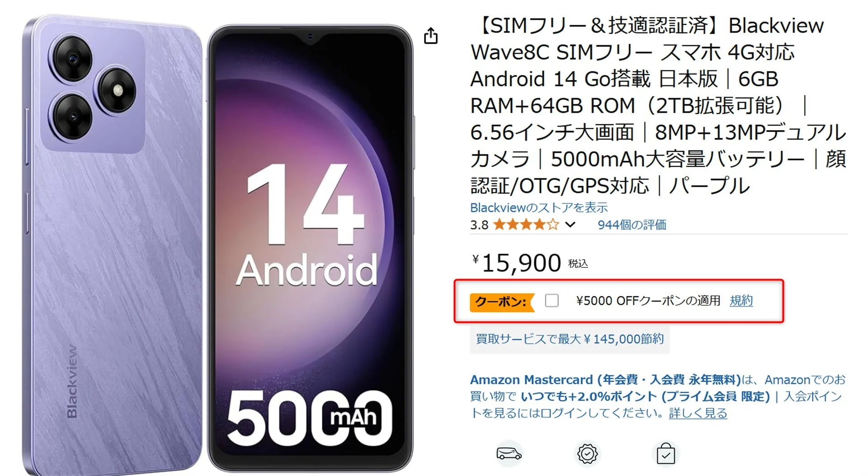The height and width of the screenshot is (476, 868).
Task: Click the ¥5000 OFFクーポンの適用 label
Action: 648,301
